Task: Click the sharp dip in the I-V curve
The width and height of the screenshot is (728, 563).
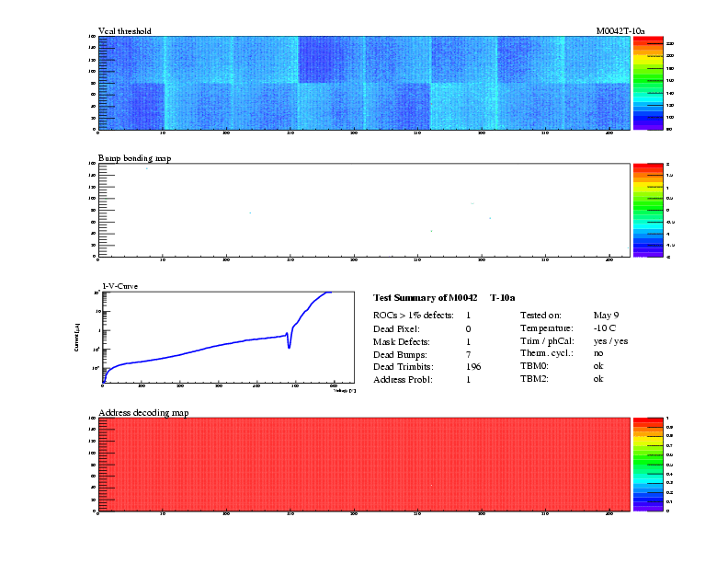Action: pos(290,344)
